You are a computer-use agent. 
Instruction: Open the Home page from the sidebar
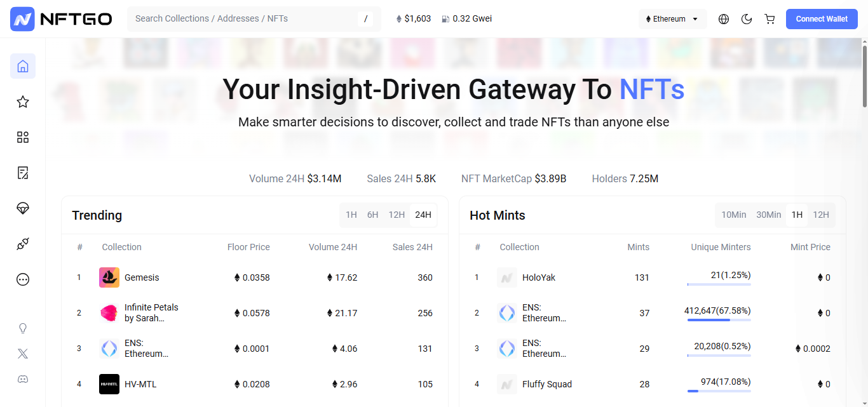click(23, 66)
